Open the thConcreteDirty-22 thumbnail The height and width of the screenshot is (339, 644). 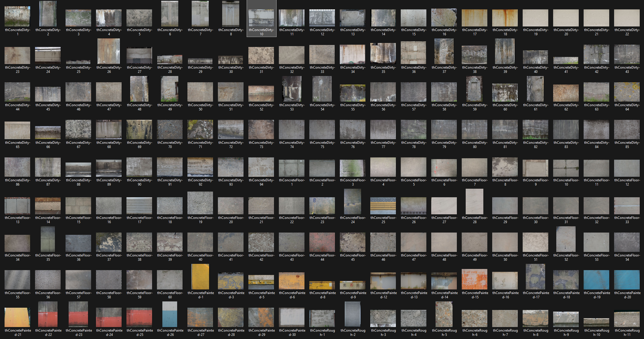[627, 18]
